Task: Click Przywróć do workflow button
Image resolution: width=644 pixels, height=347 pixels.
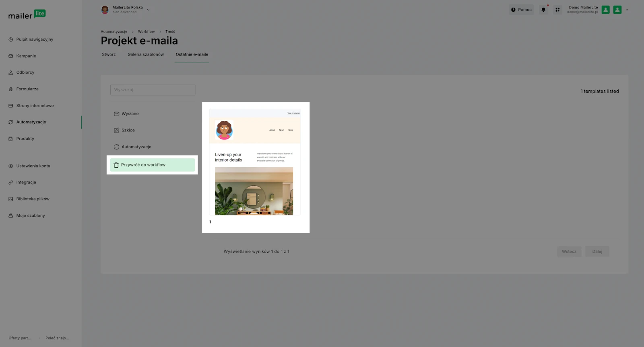Action: 152,165
